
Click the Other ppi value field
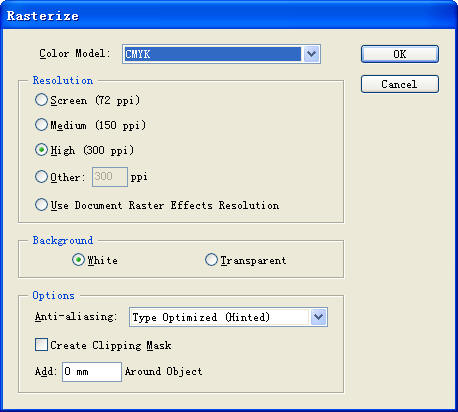tap(110, 177)
